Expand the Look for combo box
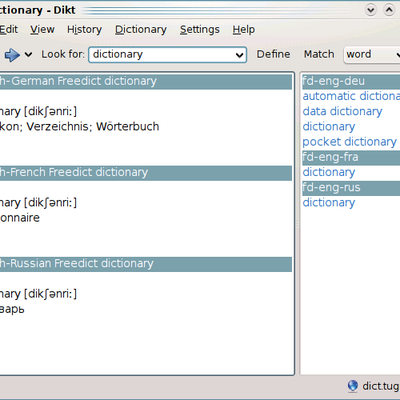This screenshot has height=400, width=400. pyautogui.click(x=239, y=55)
